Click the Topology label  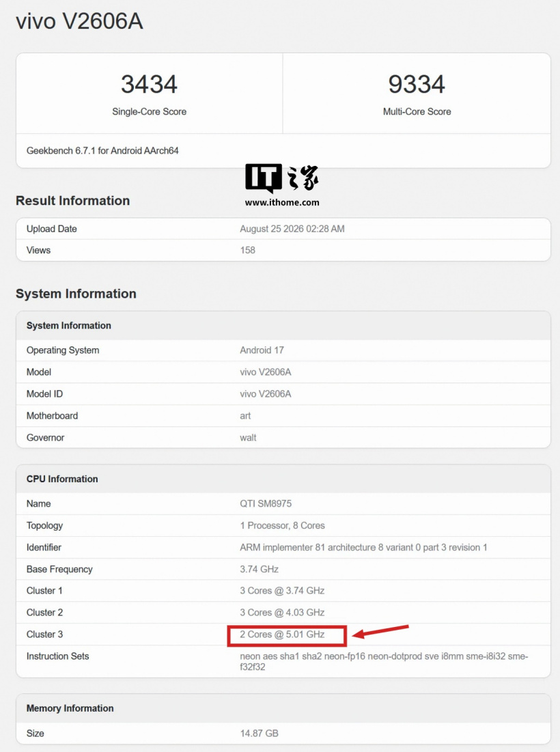(44, 526)
